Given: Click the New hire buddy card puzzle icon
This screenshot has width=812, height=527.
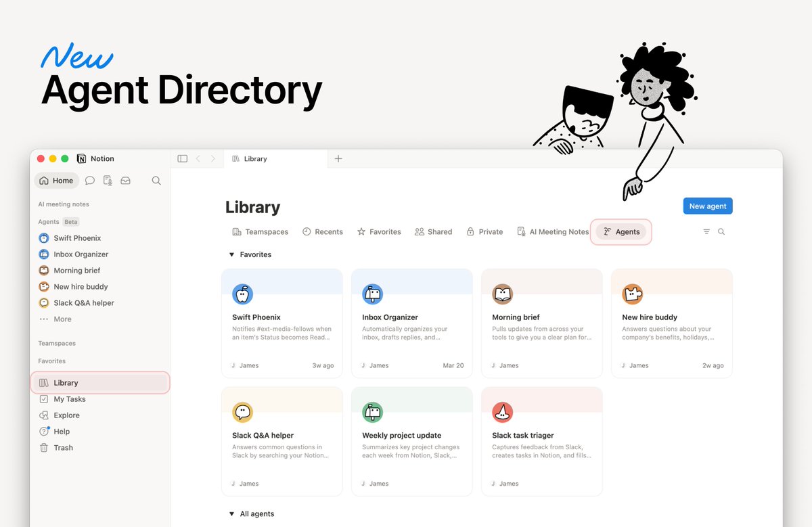Looking at the screenshot, I should point(632,294).
